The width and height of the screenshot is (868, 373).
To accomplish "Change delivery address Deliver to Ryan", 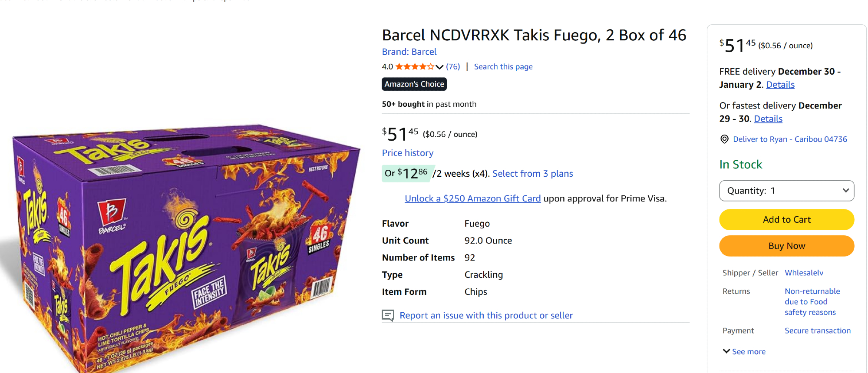I will 789,139.
